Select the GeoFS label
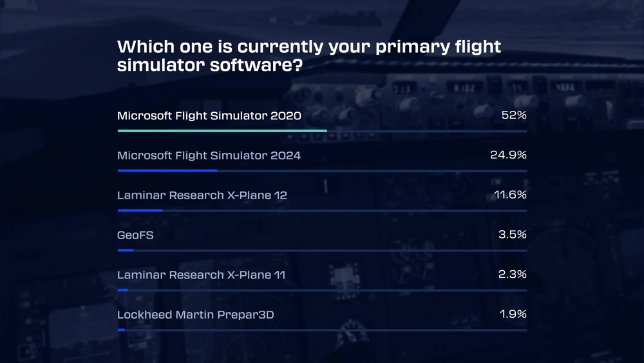This screenshot has width=644, height=363. point(135,235)
